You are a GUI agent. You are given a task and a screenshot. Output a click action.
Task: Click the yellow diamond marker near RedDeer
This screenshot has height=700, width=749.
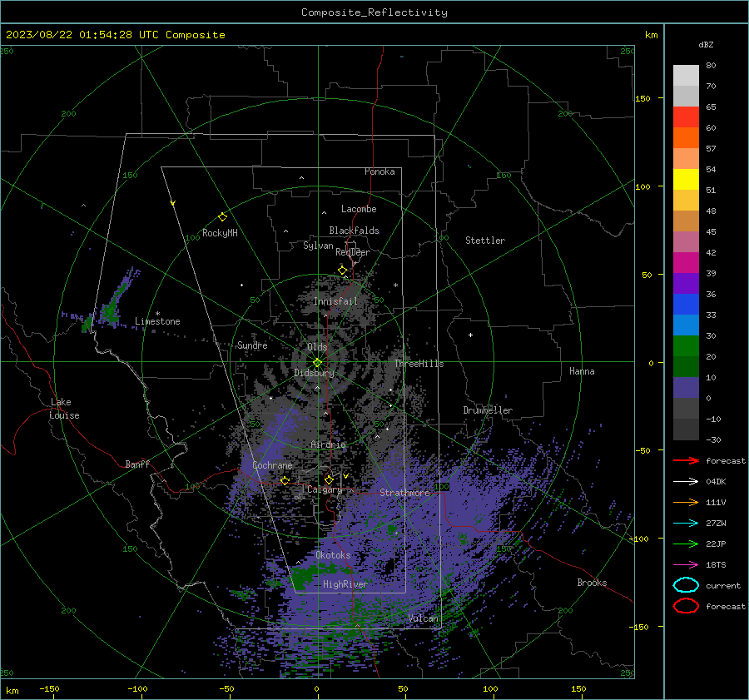tap(342, 271)
